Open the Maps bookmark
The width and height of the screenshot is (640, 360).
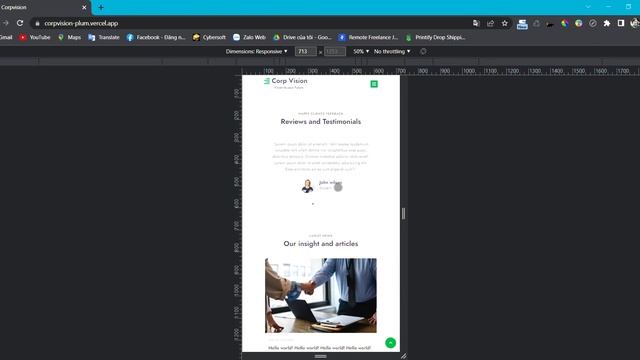coord(69,37)
